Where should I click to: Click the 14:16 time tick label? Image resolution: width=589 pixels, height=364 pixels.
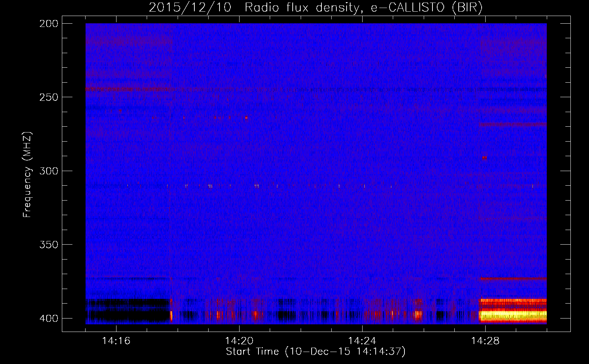[116, 341]
